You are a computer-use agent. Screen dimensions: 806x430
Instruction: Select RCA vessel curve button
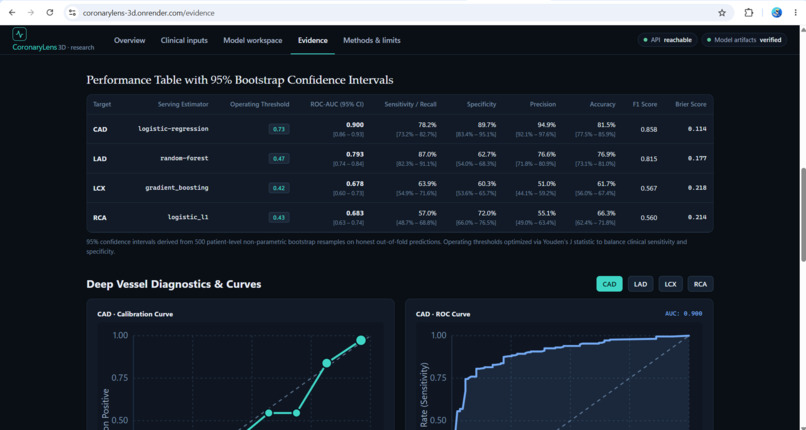point(700,284)
